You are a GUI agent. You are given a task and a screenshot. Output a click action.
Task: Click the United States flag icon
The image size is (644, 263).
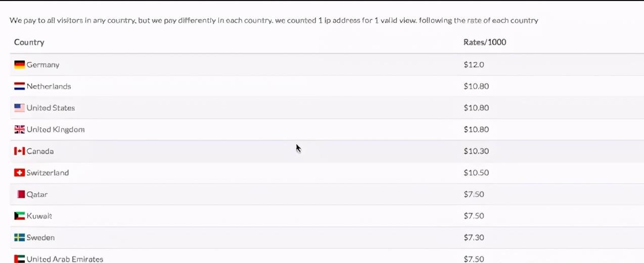click(x=20, y=108)
